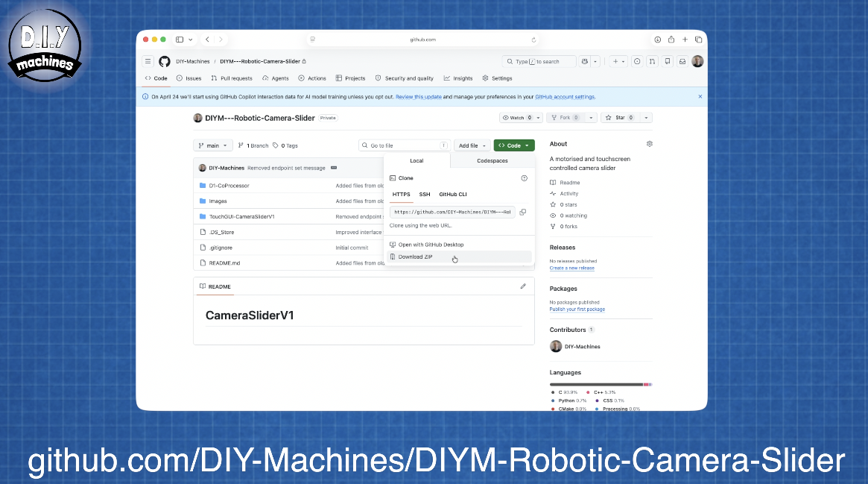Select the Local tab in Code popup
The height and width of the screenshot is (484, 868).
click(x=416, y=160)
